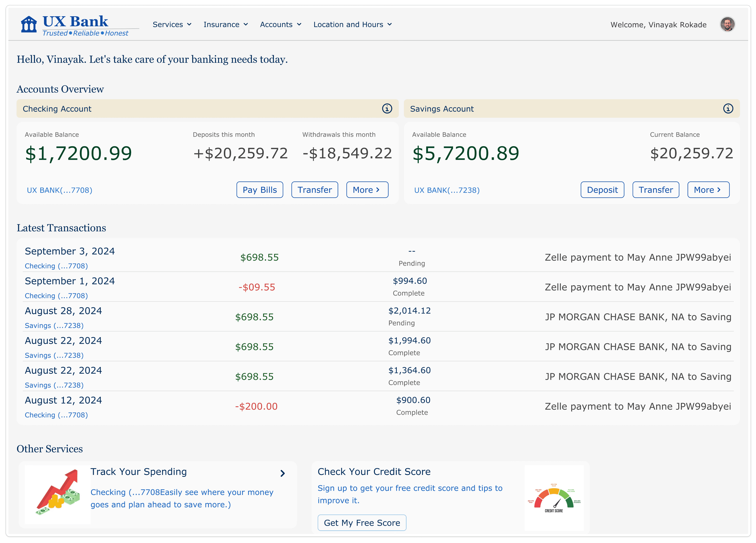Click the Track Your Spending arrow chevron
Viewport: 756px width, 543px height.
283,473
